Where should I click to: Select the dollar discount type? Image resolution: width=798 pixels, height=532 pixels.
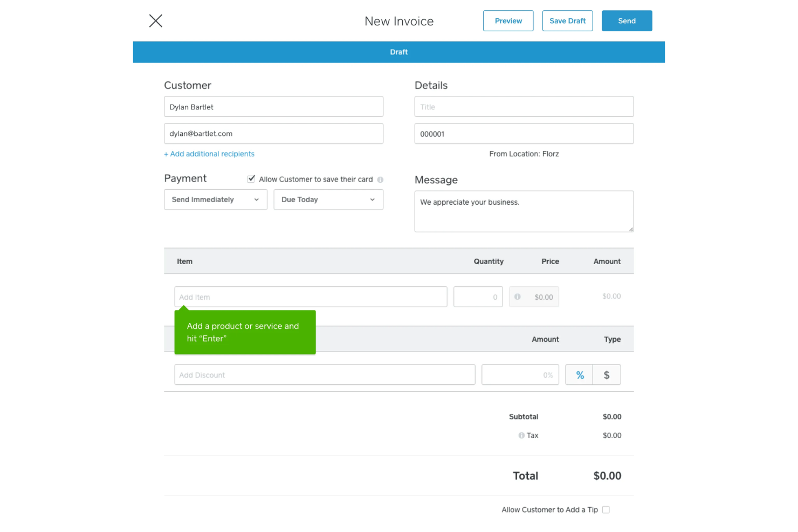[607, 375]
